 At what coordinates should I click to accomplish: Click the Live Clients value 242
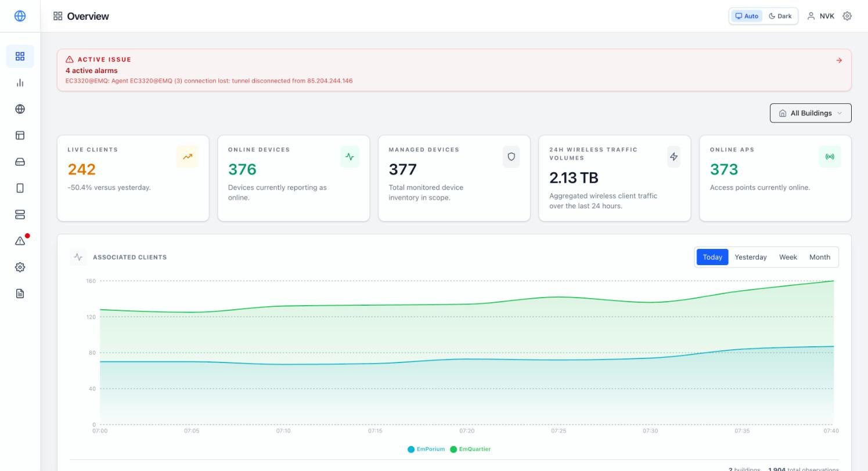click(x=82, y=169)
